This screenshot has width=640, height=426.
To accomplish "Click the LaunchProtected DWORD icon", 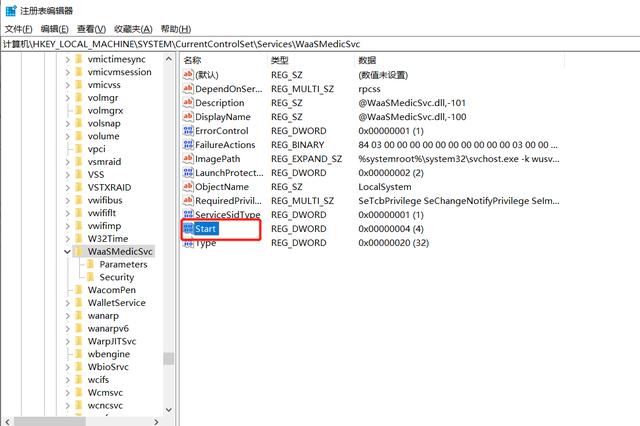I will click(188, 173).
